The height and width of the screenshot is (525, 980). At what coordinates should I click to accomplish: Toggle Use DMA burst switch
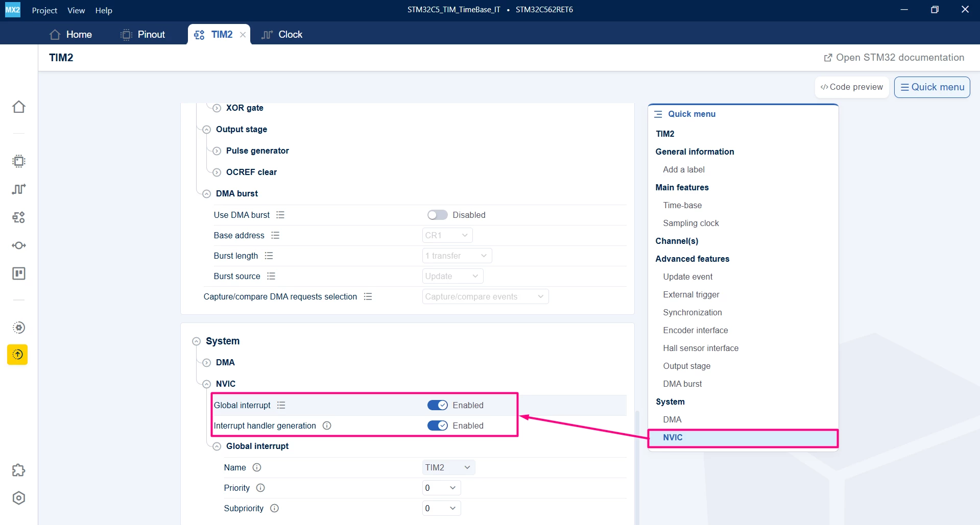(x=438, y=215)
